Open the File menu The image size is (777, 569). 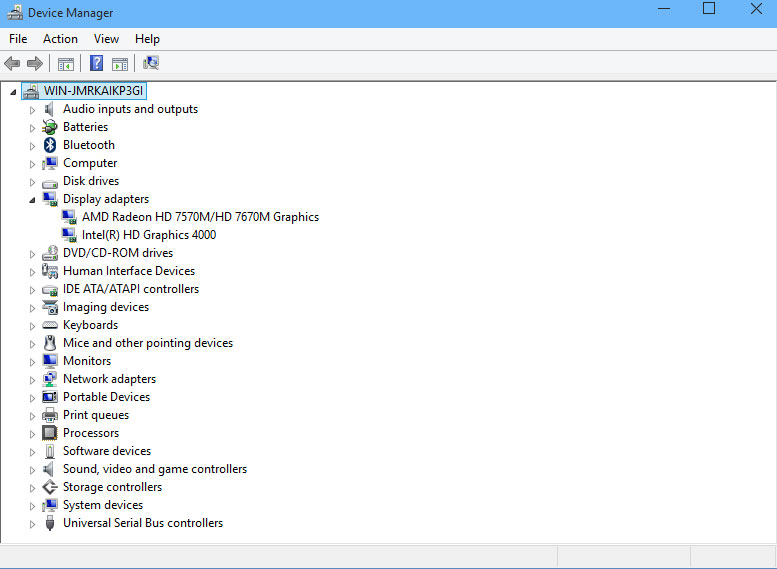pos(18,39)
